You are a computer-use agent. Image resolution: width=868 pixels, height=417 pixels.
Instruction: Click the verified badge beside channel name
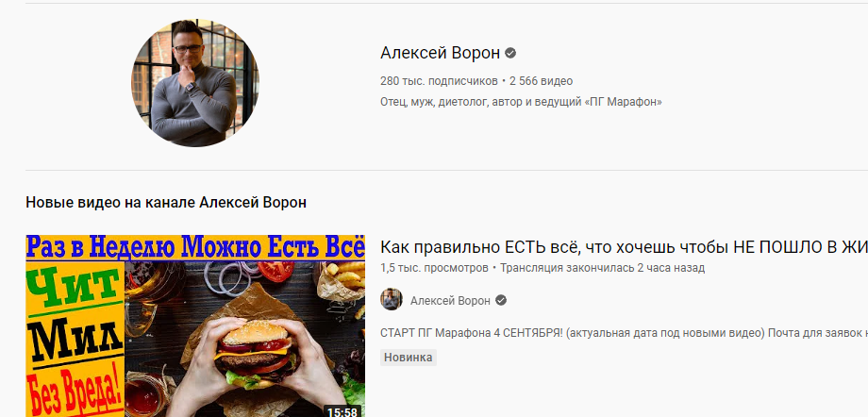point(511,53)
